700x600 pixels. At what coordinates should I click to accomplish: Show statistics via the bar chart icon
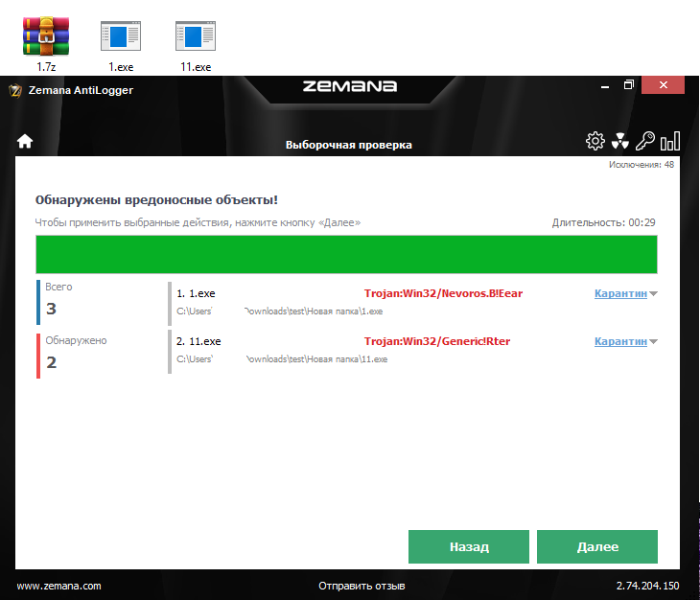click(x=670, y=141)
